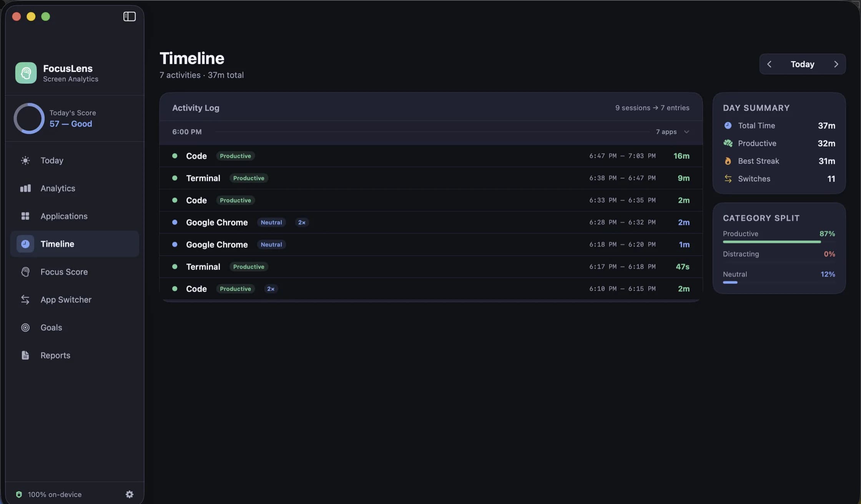Screen dimensions: 861x504
Task: Click the Today's Score ring
Action: coord(29,118)
